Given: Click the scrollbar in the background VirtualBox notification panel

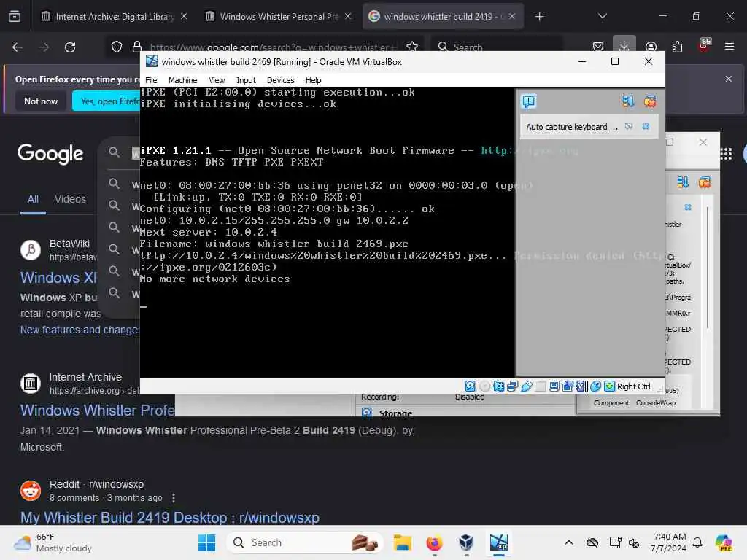Looking at the screenshot, I should [708, 267].
